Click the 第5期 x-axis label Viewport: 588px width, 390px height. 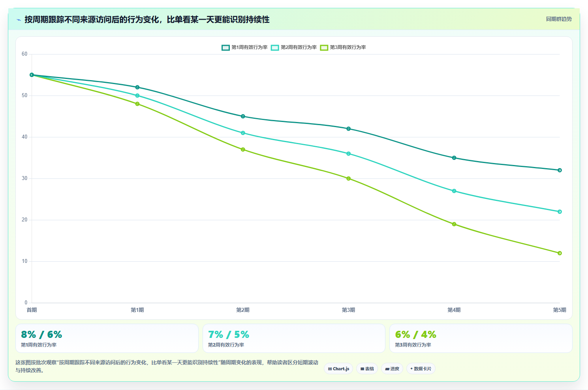click(560, 310)
